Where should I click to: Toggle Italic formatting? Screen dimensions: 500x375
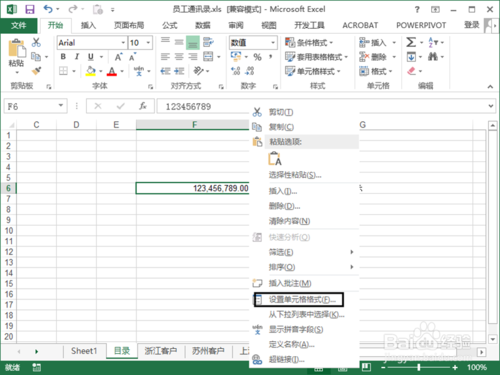(77, 57)
